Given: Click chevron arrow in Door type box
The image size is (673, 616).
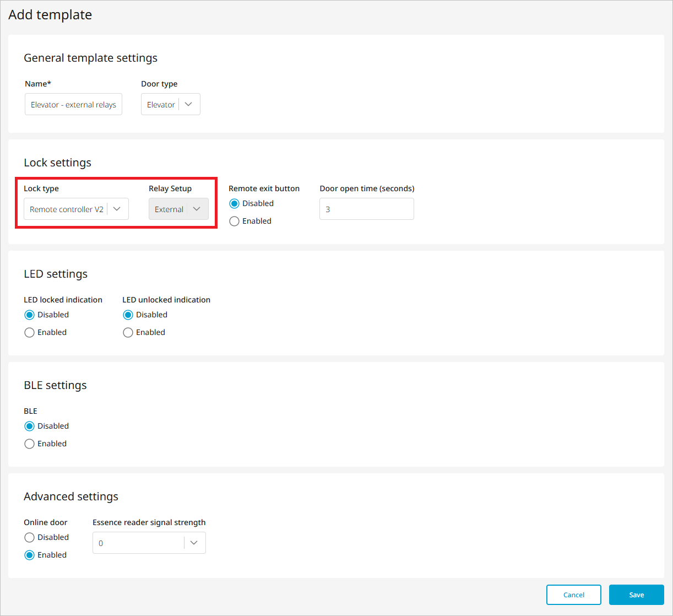Looking at the screenshot, I should [x=188, y=105].
